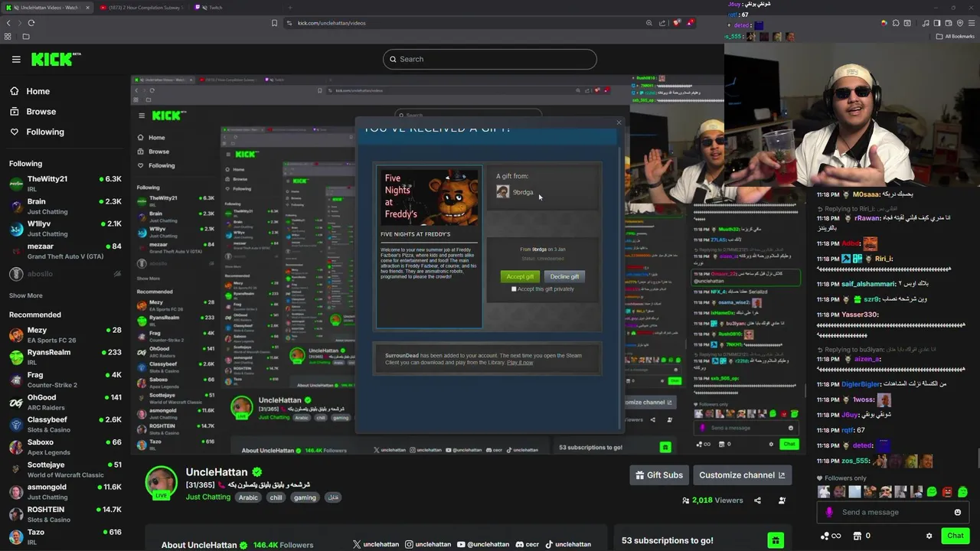Open recommended channel Classybeef
The width and height of the screenshot is (980, 551).
[x=65, y=424]
